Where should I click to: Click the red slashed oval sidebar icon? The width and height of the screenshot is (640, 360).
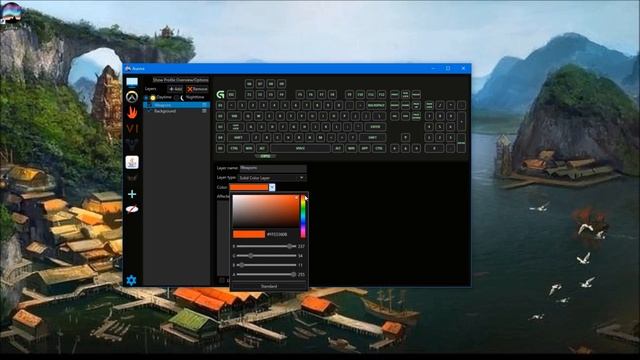(x=132, y=209)
